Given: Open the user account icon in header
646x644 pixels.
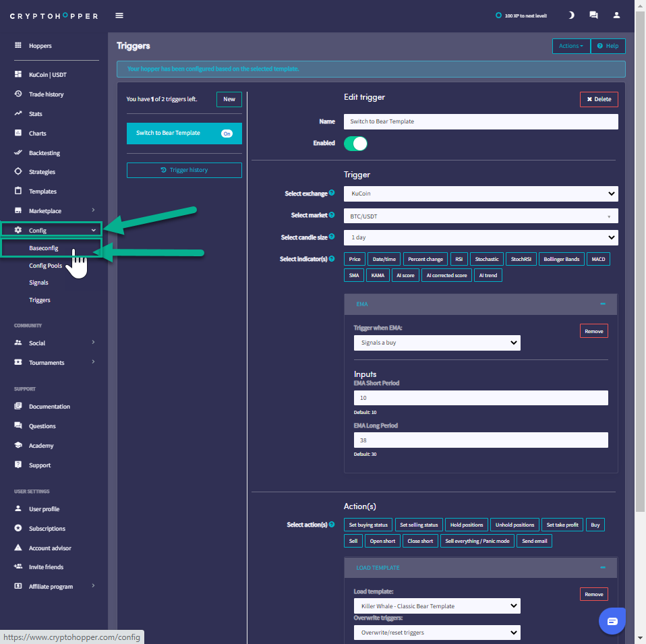Looking at the screenshot, I should (x=616, y=15).
